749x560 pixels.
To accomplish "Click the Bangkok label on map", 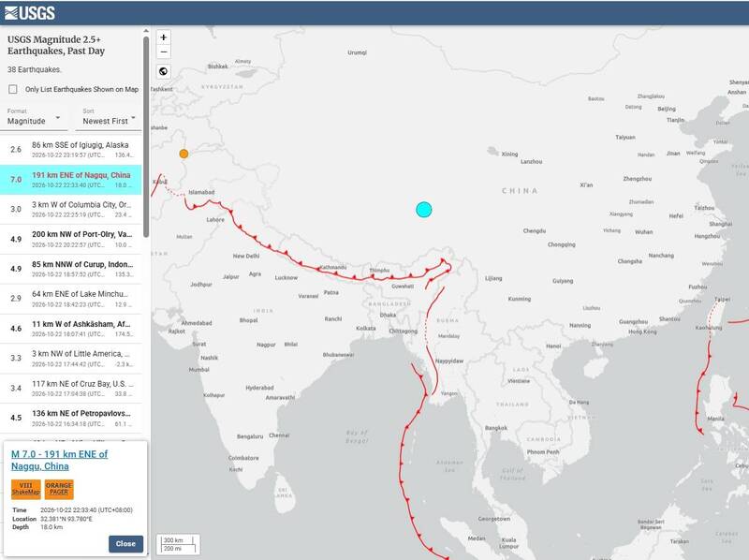I will (x=496, y=428).
